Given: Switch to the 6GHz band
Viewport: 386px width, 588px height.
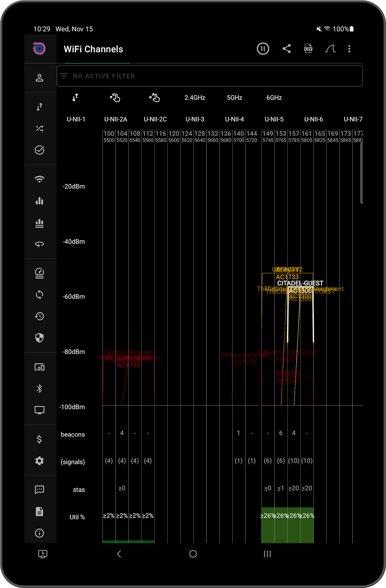Looking at the screenshot, I should pyautogui.click(x=274, y=98).
